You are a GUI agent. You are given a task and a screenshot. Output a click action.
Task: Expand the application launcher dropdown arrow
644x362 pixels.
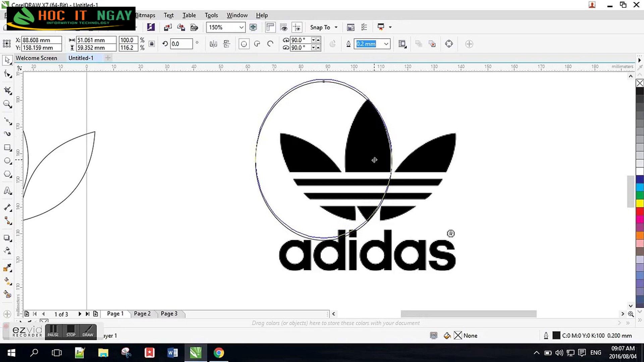click(x=390, y=27)
